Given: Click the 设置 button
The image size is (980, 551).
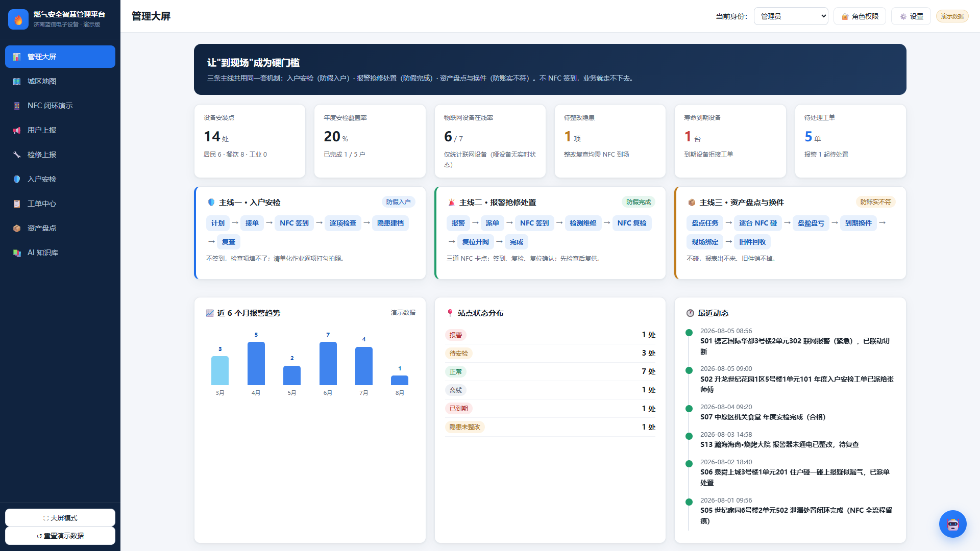Looking at the screenshot, I should coord(911,16).
